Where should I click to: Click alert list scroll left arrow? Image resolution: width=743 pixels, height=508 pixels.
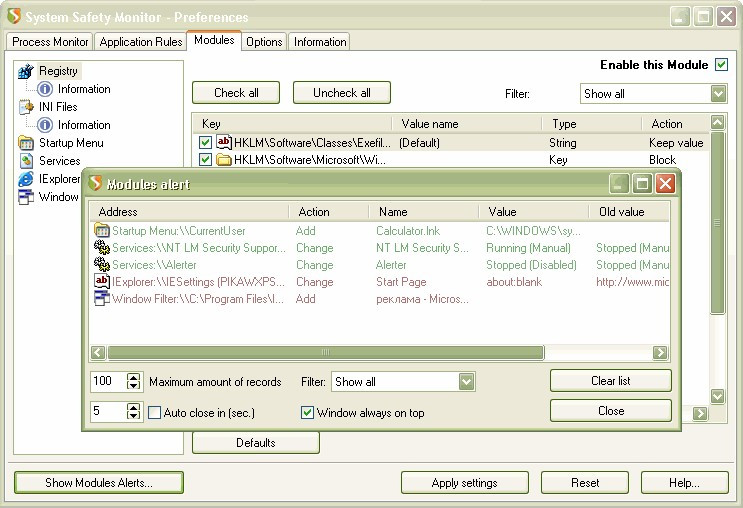point(98,352)
